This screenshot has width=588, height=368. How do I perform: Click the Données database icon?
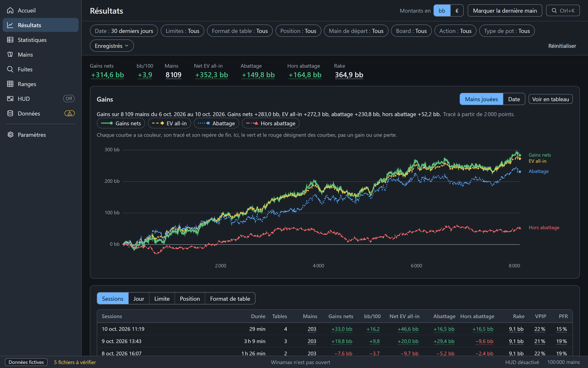click(10, 113)
